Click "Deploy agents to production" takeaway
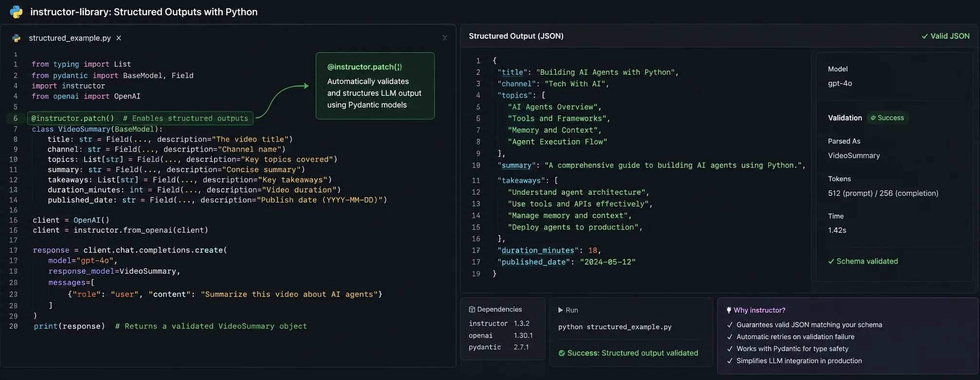 tap(573, 227)
